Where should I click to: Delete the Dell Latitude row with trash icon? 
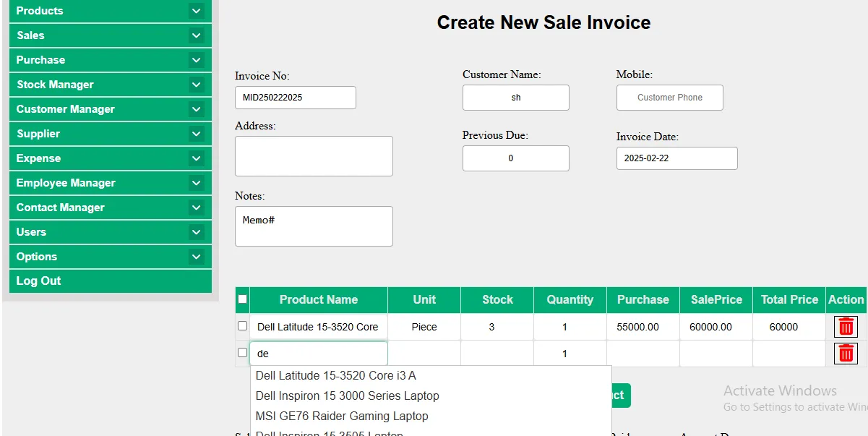click(x=846, y=327)
